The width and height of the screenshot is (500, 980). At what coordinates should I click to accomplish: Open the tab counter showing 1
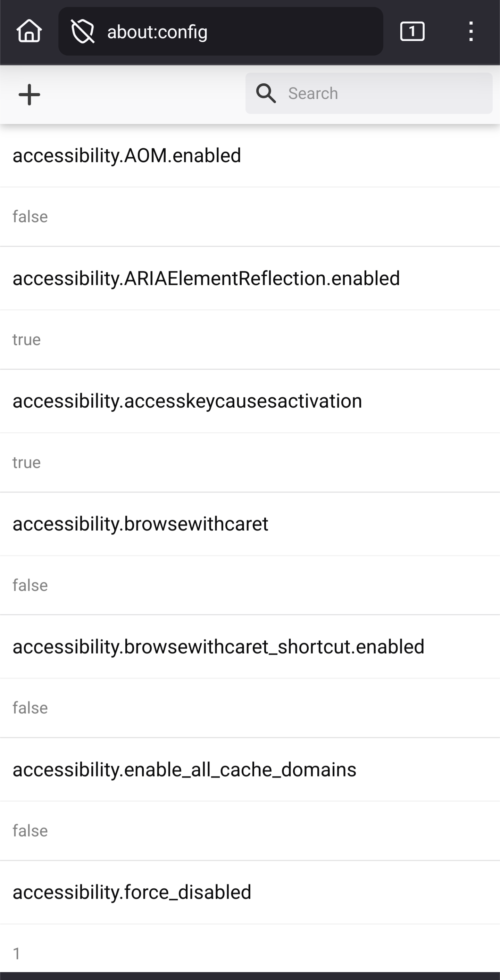412,31
